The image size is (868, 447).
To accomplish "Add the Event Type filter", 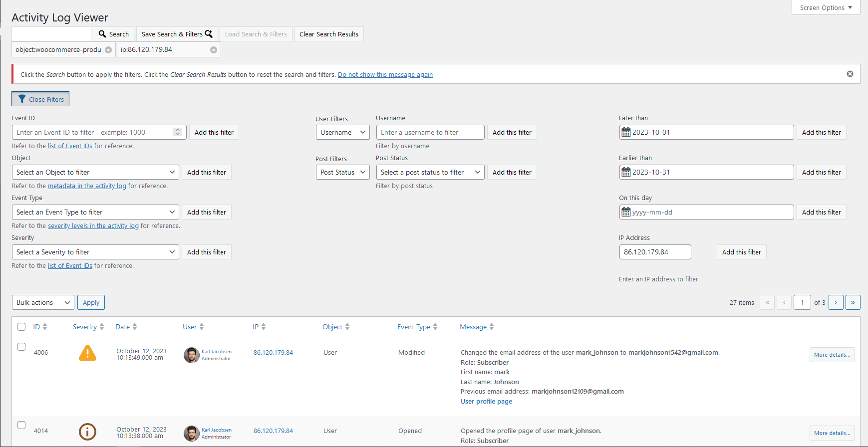I will coord(207,212).
